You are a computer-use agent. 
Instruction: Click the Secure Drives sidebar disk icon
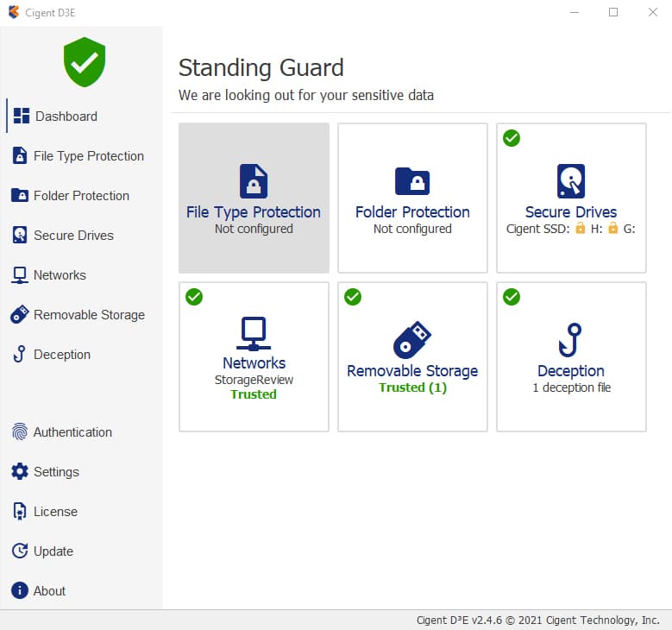[x=20, y=235]
